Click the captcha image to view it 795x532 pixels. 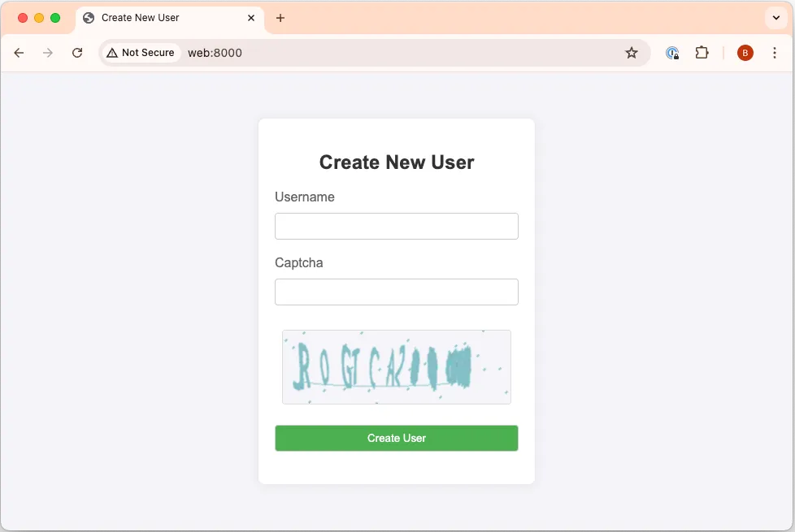[x=396, y=366]
